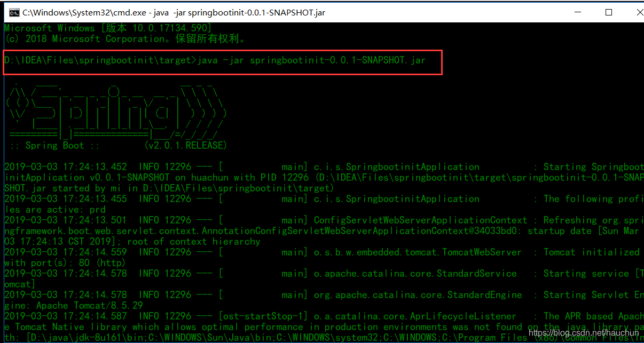Viewport: 644px width, 343px height.
Task: Click the 'D:\IDEA\Files\springbootinit\target>' prompt path
Action: tap(100, 60)
